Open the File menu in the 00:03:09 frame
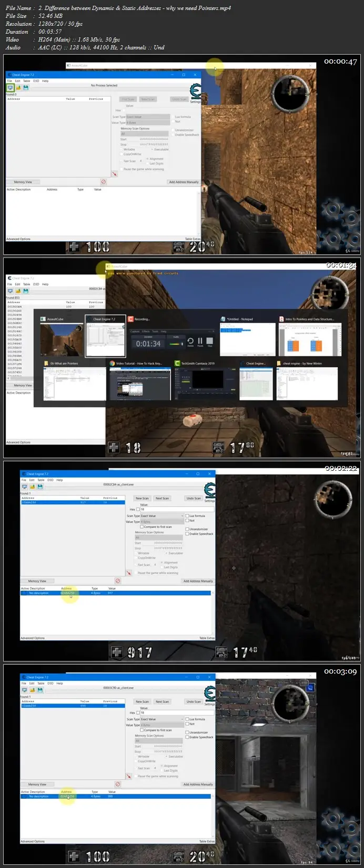 [24, 683]
